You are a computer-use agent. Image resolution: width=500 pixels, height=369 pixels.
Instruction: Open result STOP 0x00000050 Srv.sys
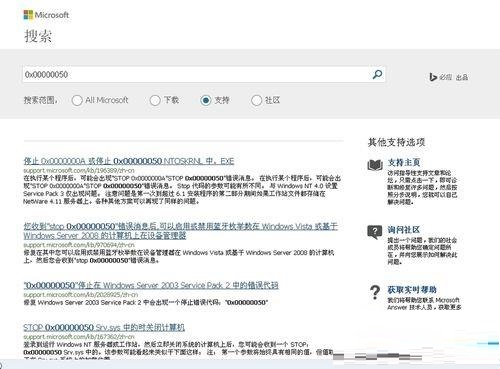click(x=104, y=328)
